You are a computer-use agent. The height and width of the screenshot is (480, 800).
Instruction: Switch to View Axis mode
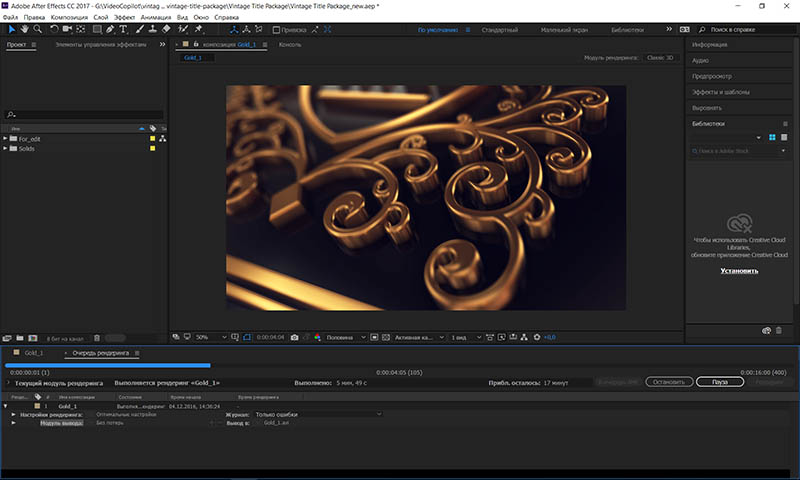pyautogui.click(x=259, y=30)
